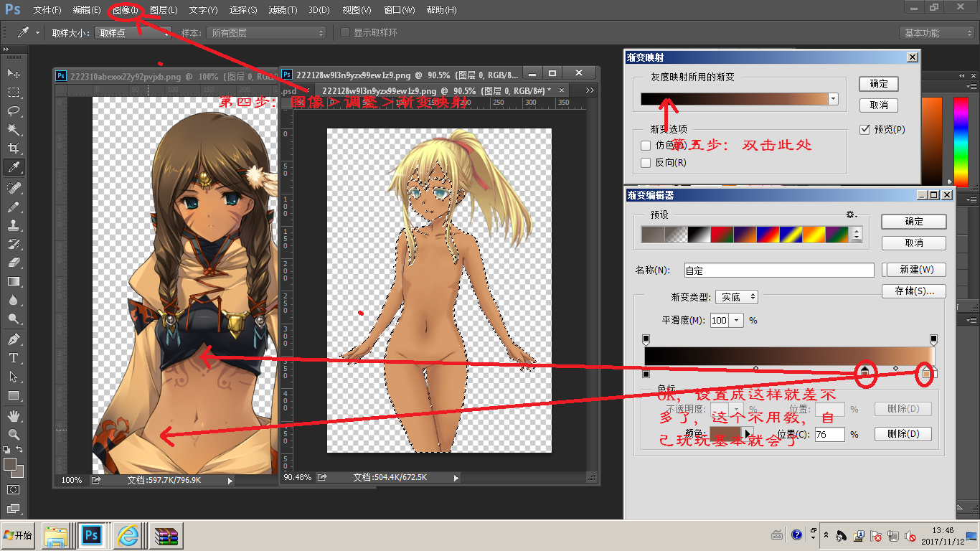Select the Move tool
Screen dimensions: 980x551
tap(14, 73)
